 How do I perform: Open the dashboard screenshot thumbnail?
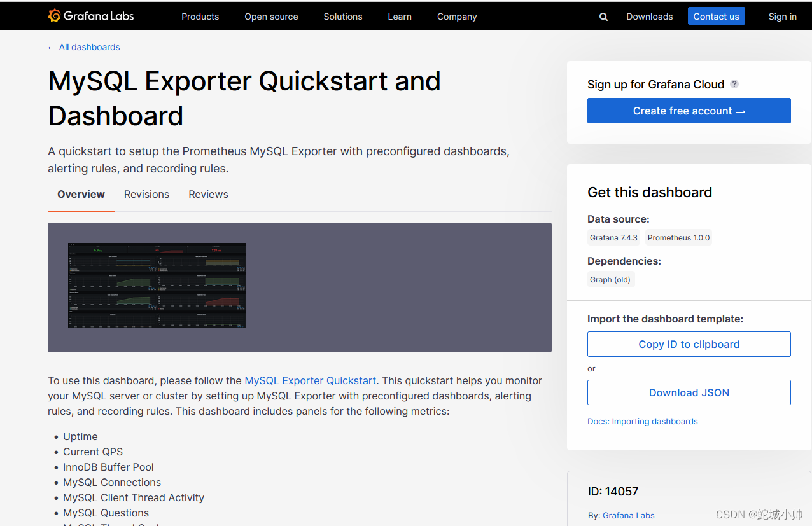pyautogui.click(x=157, y=285)
